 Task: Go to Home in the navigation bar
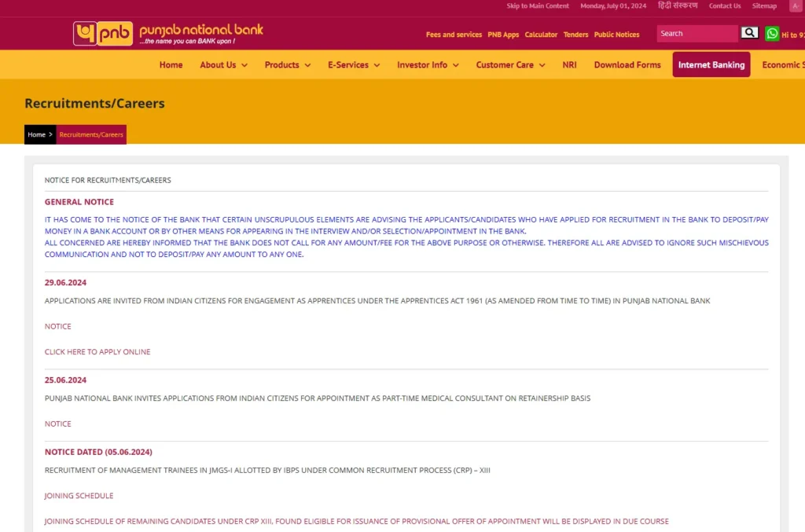(171, 64)
